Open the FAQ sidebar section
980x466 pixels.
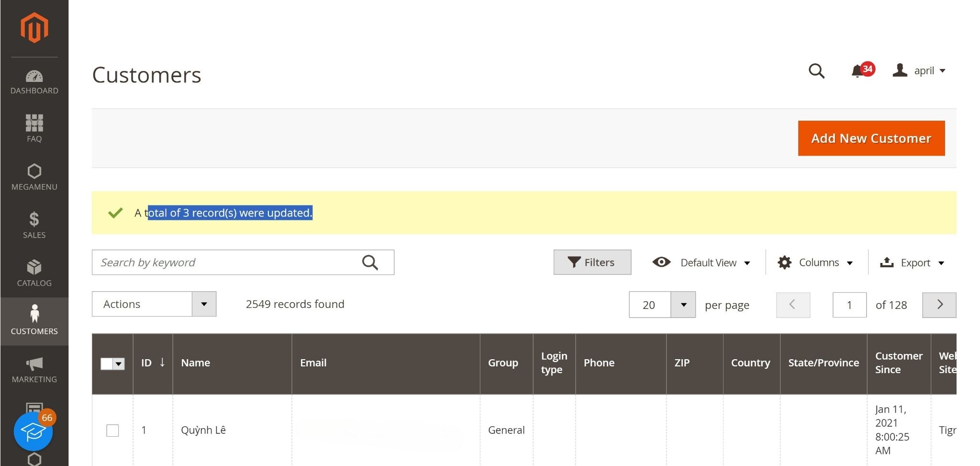pos(34,128)
